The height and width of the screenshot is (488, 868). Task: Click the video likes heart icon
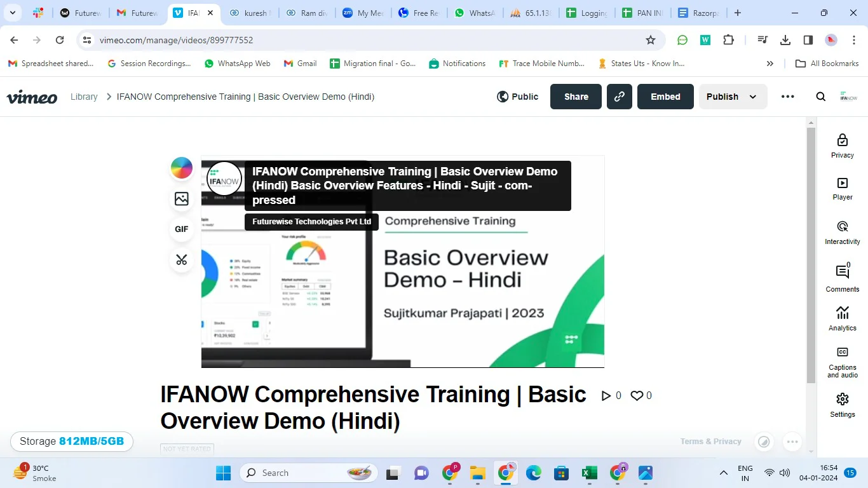click(x=637, y=395)
